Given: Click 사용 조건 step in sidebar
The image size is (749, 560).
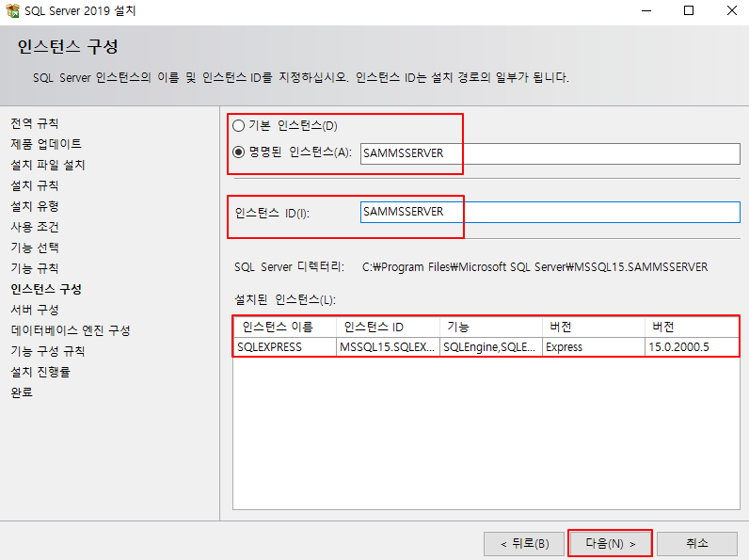Looking at the screenshot, I should click(35, 227).
